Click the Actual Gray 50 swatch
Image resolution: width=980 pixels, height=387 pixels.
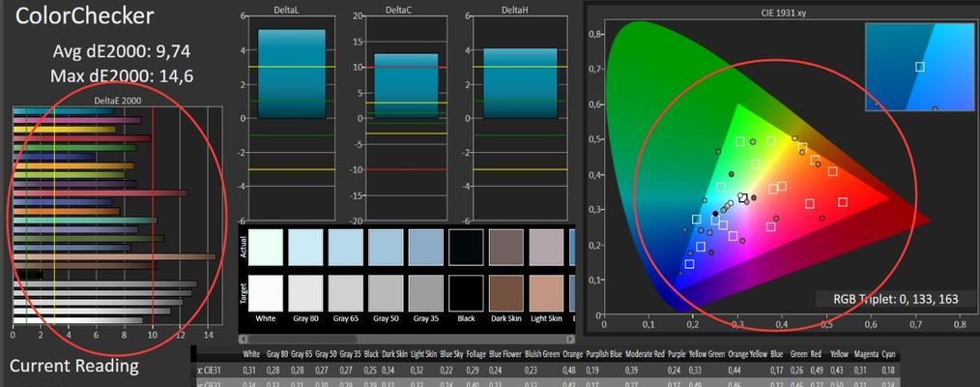pyautogui.click(x=386, y=248)
